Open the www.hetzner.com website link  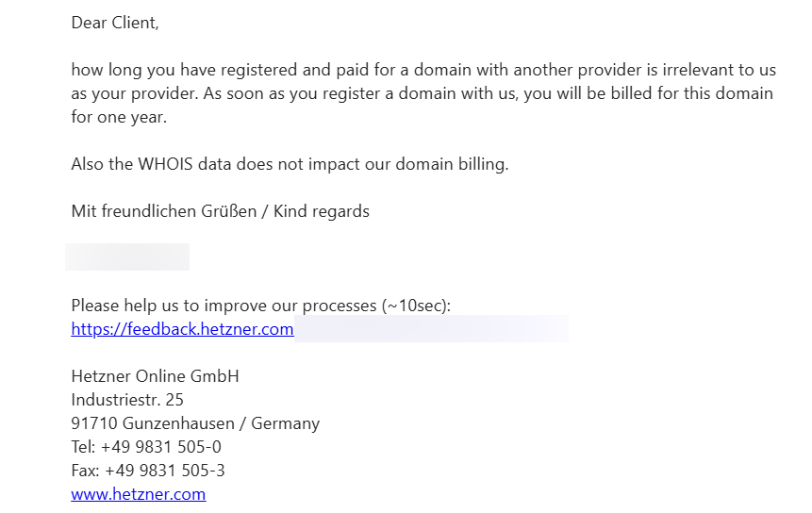139,494
